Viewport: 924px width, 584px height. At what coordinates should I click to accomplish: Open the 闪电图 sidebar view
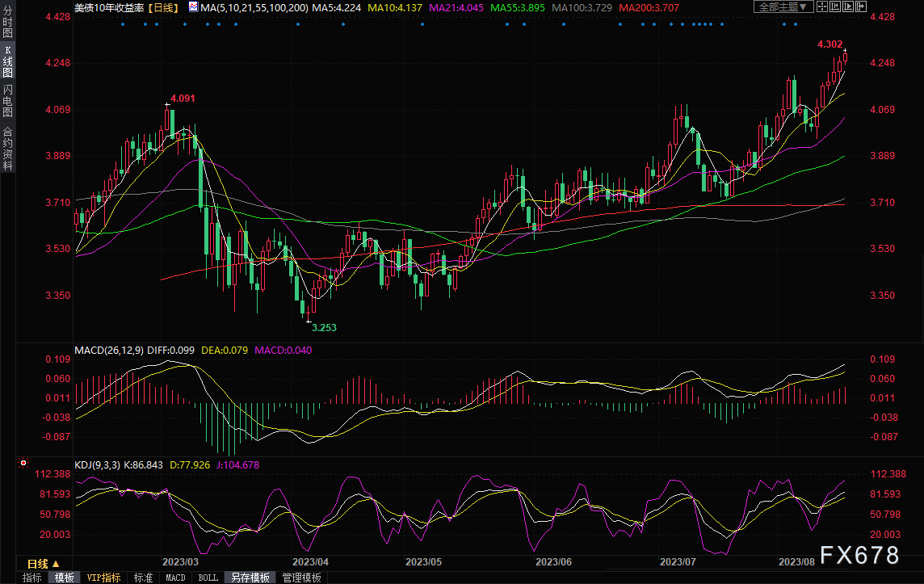pyautogui.click(x=7, y=101)
